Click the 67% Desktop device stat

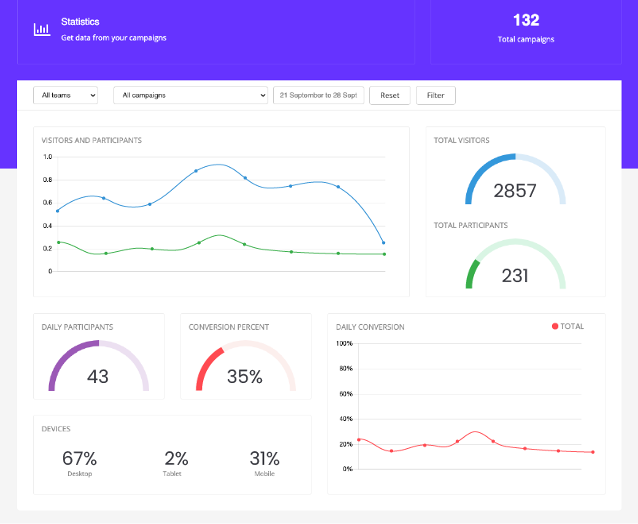pyautogui.click(x=79, y=461)
